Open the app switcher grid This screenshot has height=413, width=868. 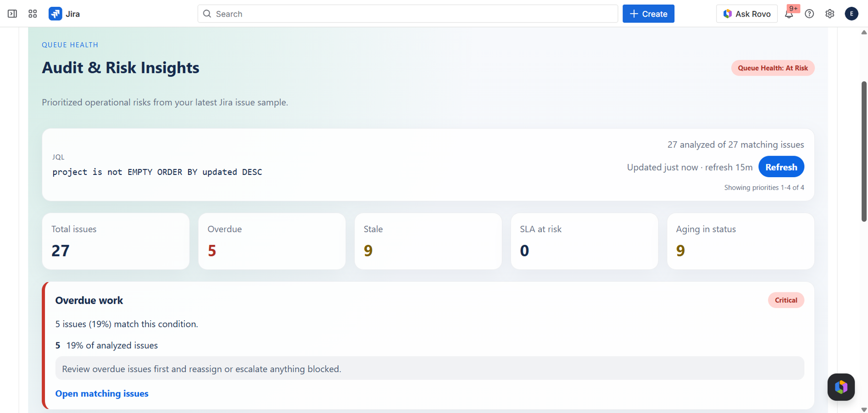tap(32, 13)
